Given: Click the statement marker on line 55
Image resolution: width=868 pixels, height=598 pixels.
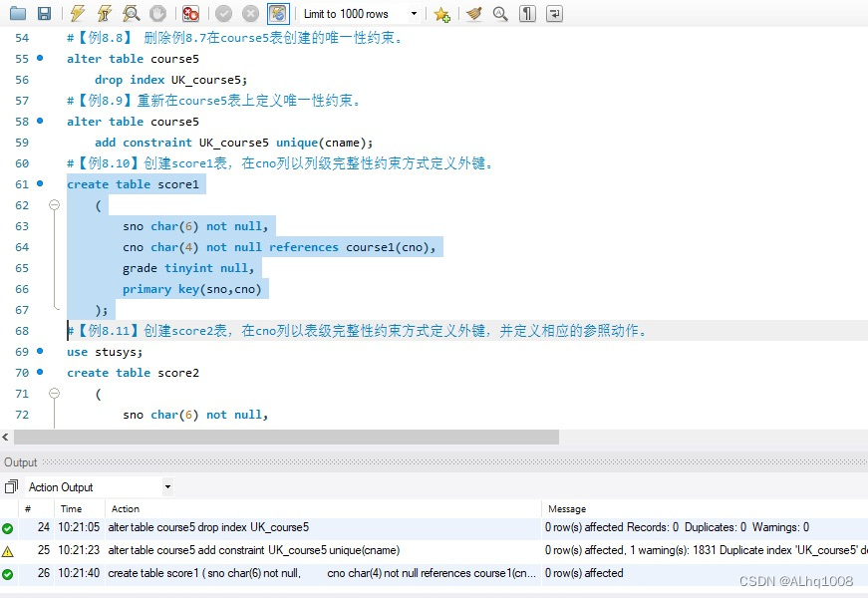Looking at the screenshot, I should (x=40, y=58).
